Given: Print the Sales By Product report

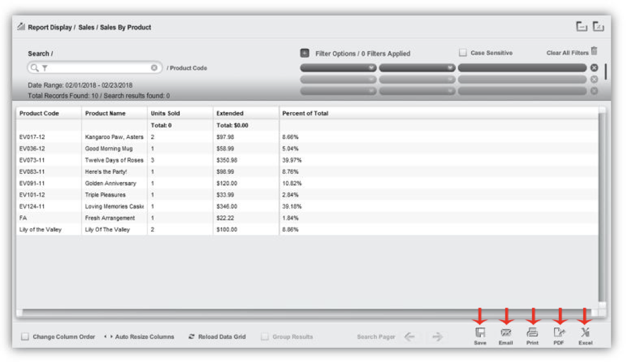Looking at the screenshot, I should click(x=532, y=333).
